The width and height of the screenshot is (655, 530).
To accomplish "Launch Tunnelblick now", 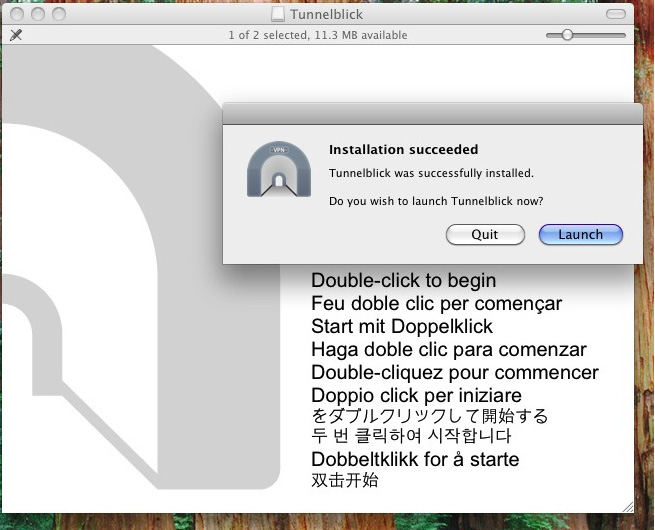I will tap(581, 234).
